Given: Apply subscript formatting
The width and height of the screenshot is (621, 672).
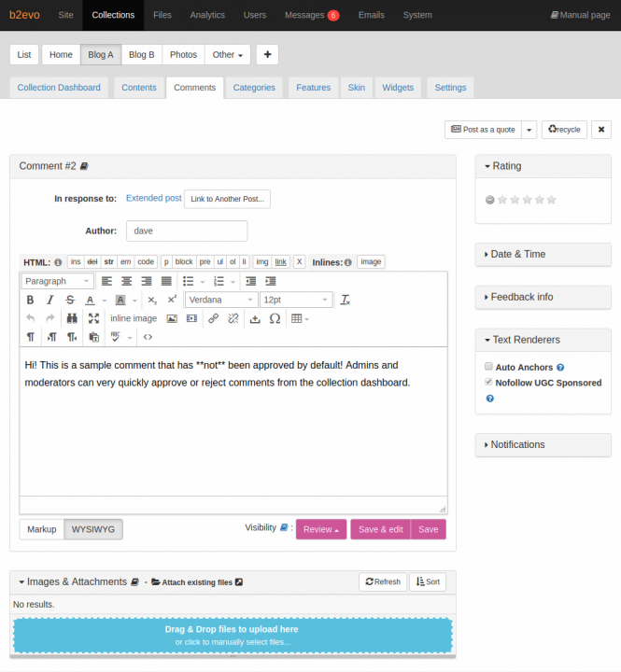Looking at the screenshot, I should [x=152, y=300].
